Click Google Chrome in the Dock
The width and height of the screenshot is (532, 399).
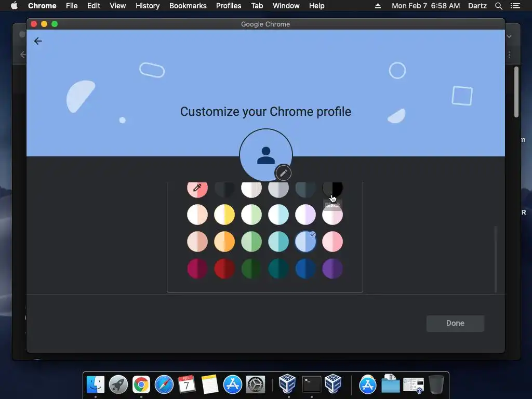(141, 384)
